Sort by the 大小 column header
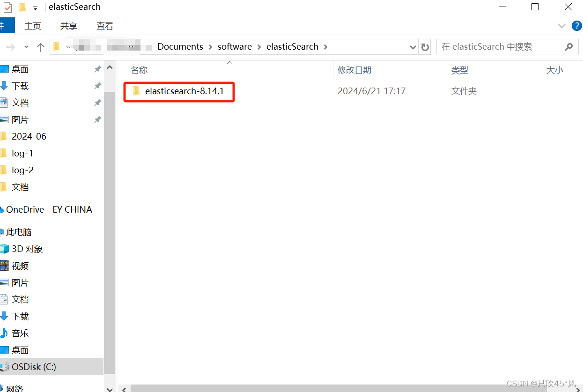Screen dimensions: 583x392 point(555,70)
